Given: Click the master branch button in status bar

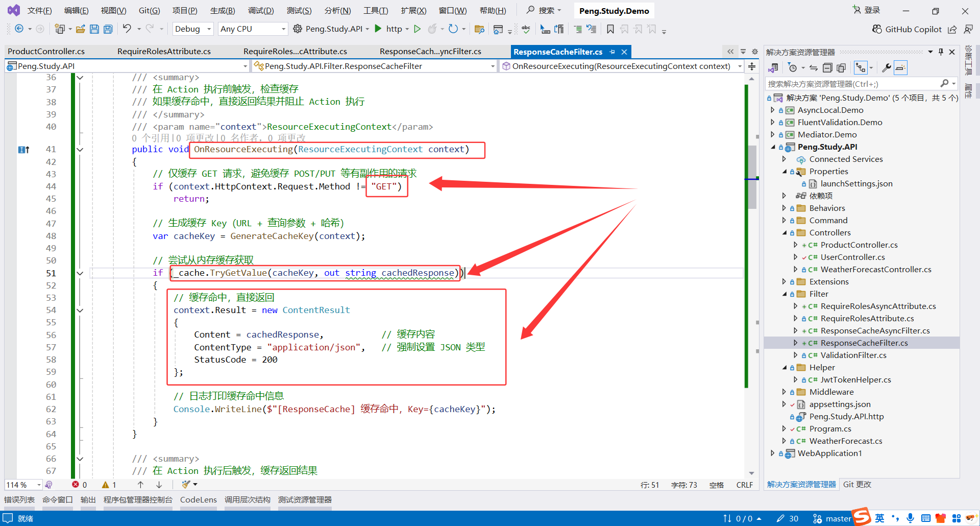Looking at the screenshot, I should [x=832, y=518].
